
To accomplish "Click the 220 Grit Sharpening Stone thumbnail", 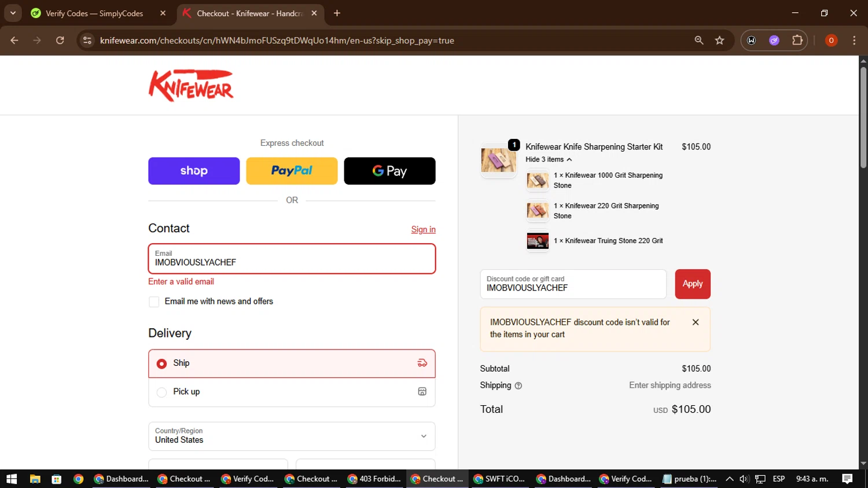I will click(x=538, y=211).
